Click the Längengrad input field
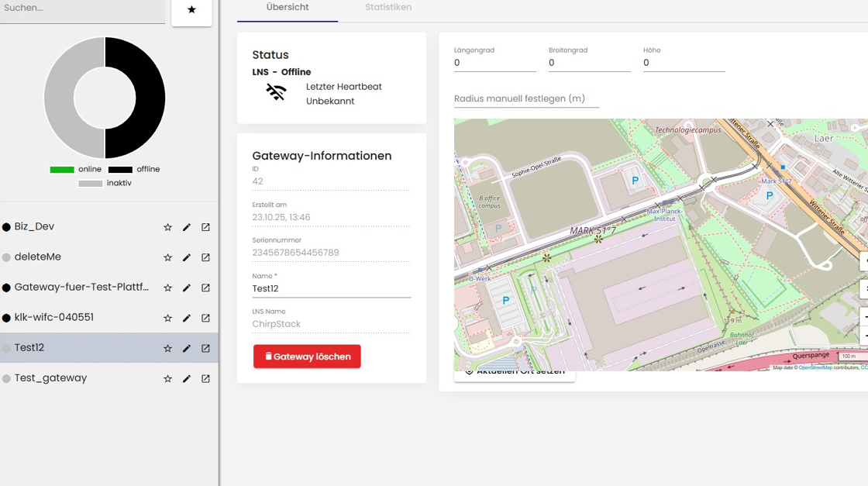This screenshot has width=868, height=486. (x=494, y=64)
